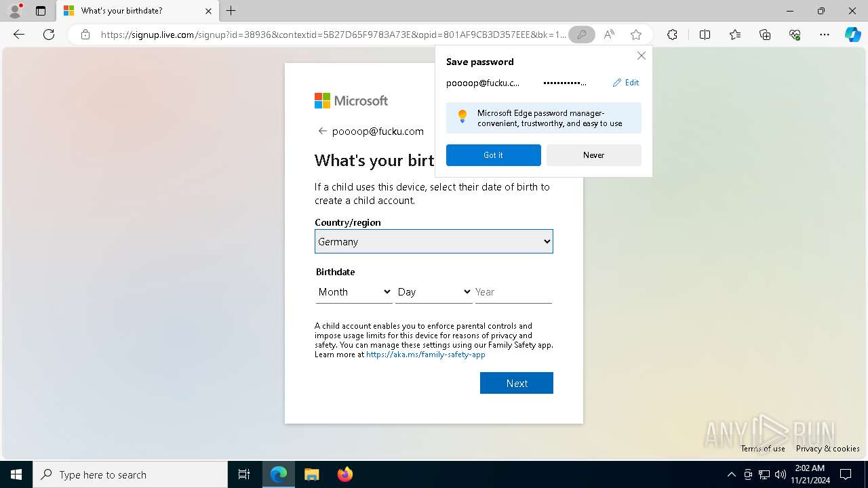Choose Never for saving password
The width and height of the screenshot is (868, 488).
pyautogui.click(x=594, y=155)
